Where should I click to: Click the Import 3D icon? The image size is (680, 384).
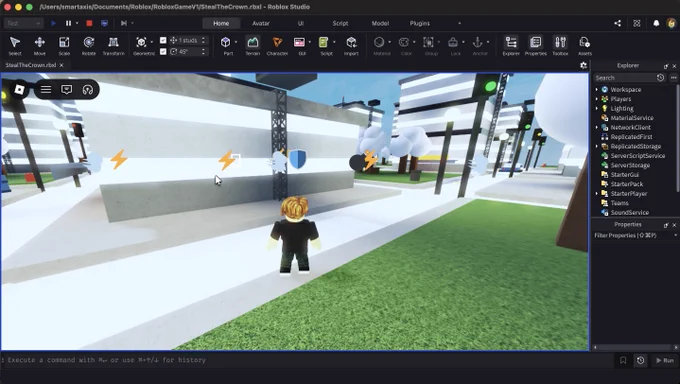[x=351, y=42]
